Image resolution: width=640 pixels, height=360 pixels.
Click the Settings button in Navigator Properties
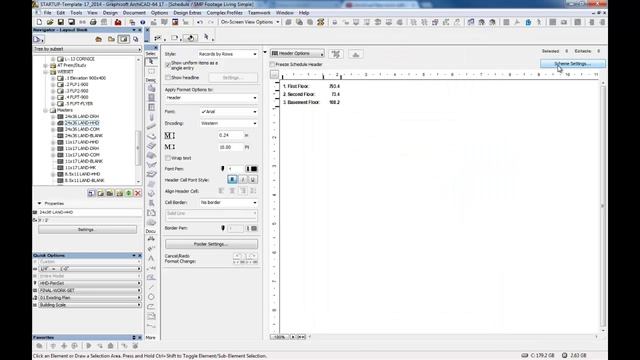click(87, 229)
